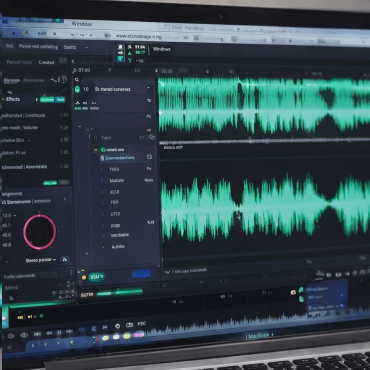Click the colored triangle icon beside Stereo panner

pos(65,259)
